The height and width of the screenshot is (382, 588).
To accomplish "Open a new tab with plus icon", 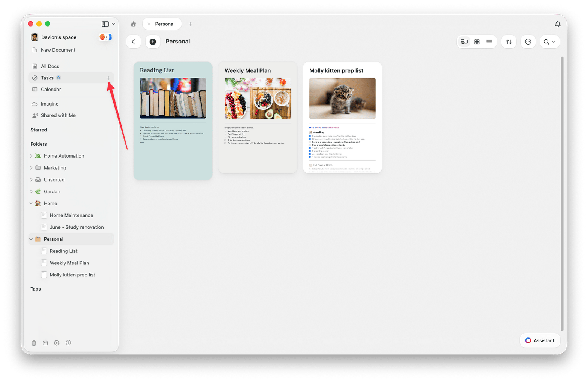I will (x=190, y=24).
